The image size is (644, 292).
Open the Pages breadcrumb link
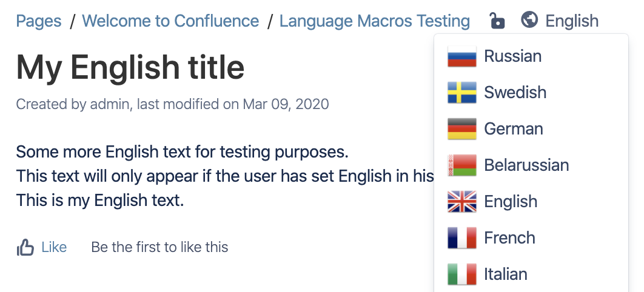[x=39, y=21]
